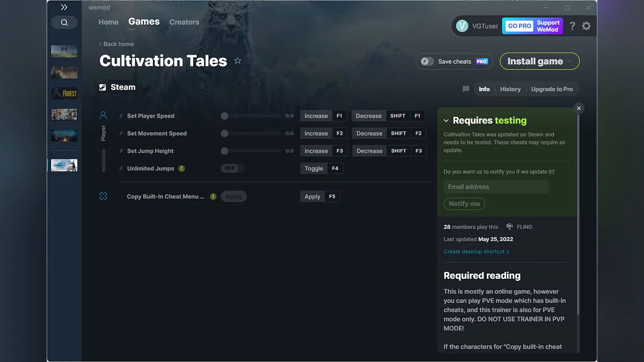Click the Email address input field
This screenshot has height=362, width=644.
(496, 187)
